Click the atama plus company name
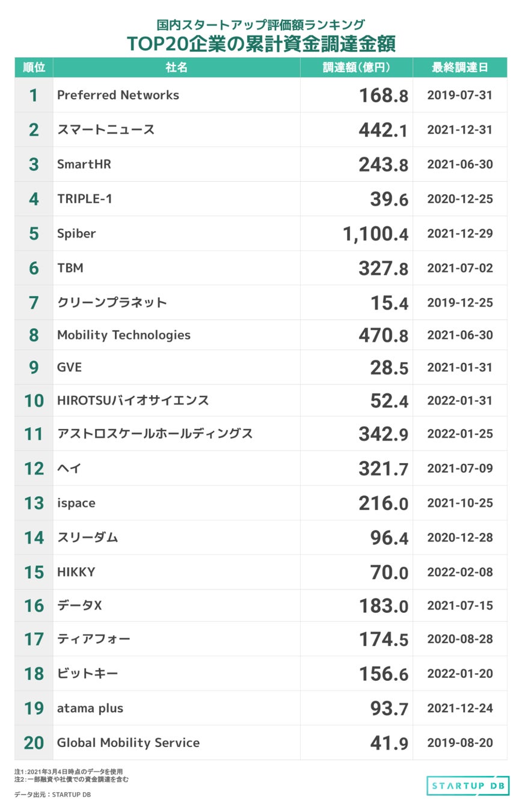 click(90, 708)
